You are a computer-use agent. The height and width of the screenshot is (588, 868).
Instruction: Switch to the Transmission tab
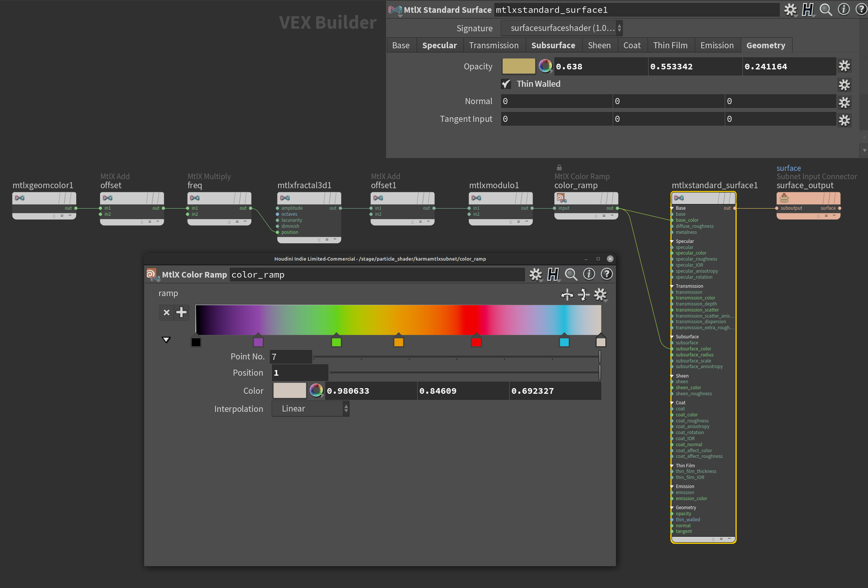click(494, 45)
